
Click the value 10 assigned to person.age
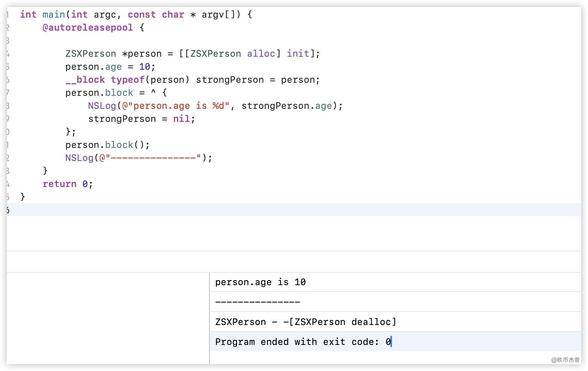coord(144,67)
